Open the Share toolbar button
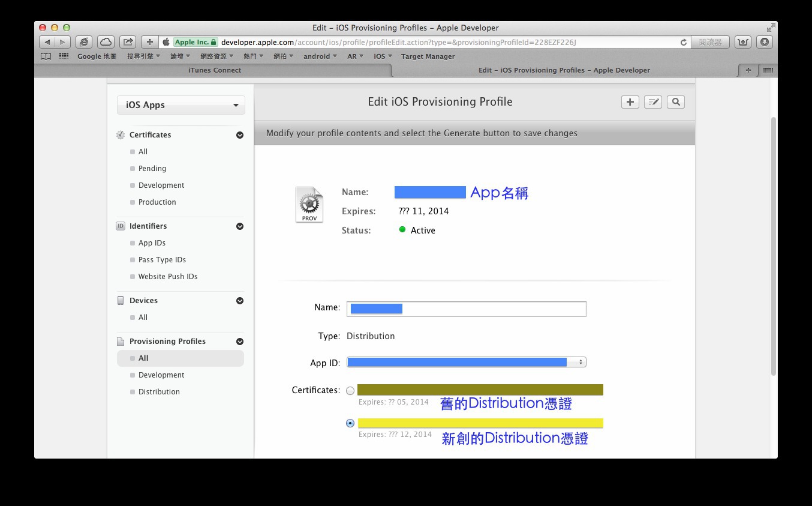Image resolution: width=812 pixels, height=506 pixels. pyautogui.click(x=128, y=42)
